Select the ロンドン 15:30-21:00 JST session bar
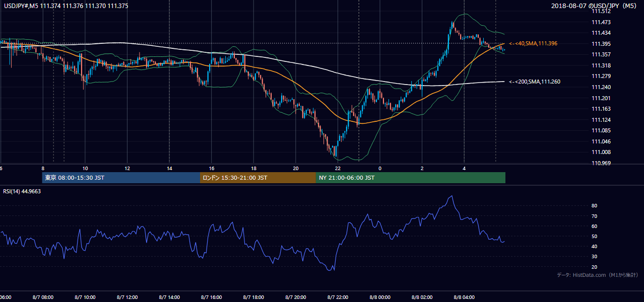Image resolution: width=644 pixels, height=302 pixels. tap(258, 178)
